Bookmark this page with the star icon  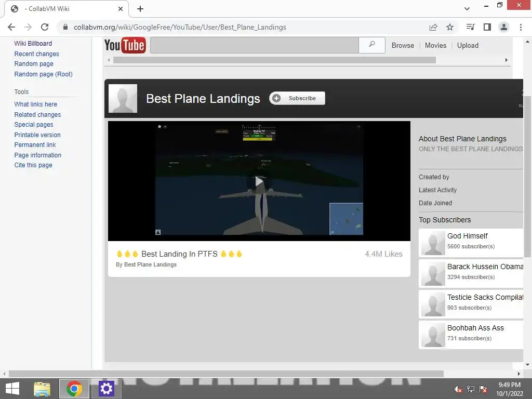click(450, 27)
